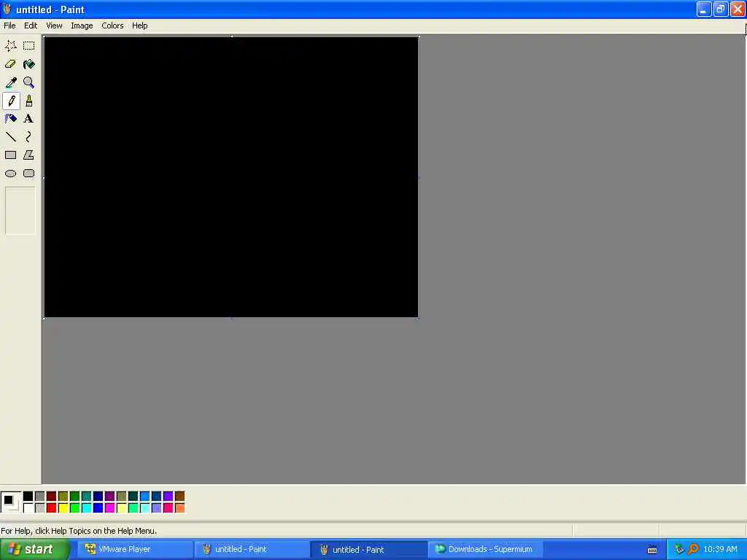Open the View menu
747x560 pixels.
54,26
